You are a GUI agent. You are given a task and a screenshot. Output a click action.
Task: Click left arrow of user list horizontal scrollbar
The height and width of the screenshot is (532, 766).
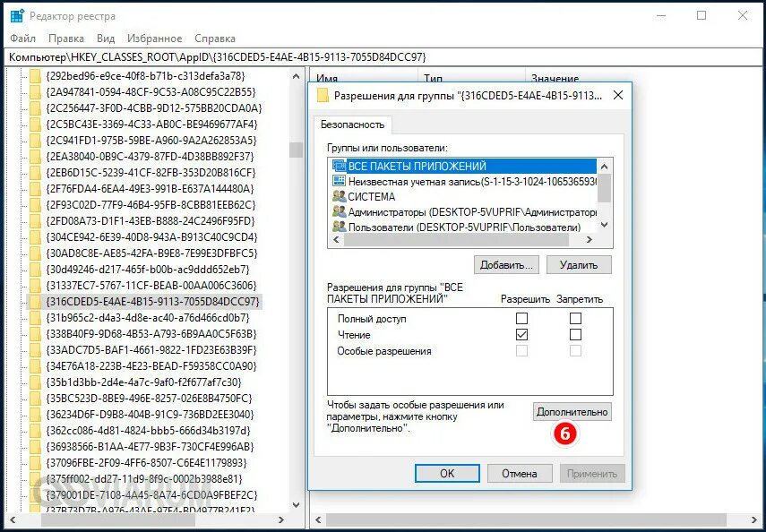pos(336,239)
